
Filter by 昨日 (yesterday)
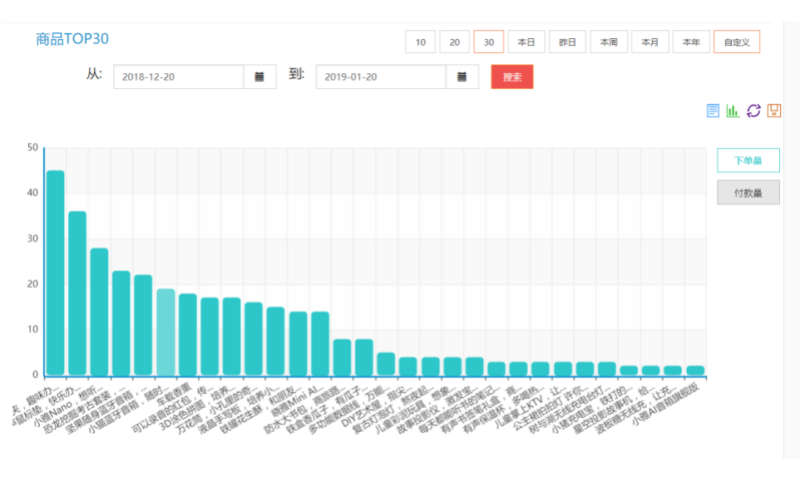[567, 42]
